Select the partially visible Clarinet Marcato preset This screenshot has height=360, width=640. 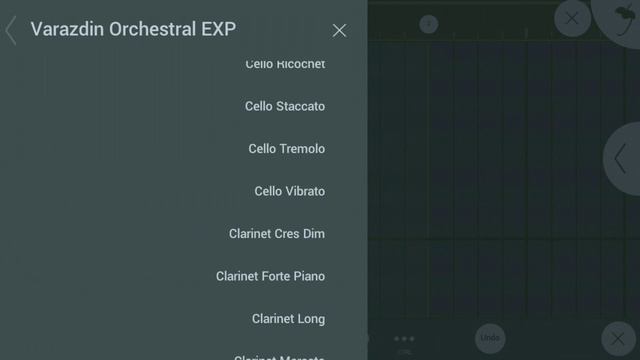[x=279, y=357]
